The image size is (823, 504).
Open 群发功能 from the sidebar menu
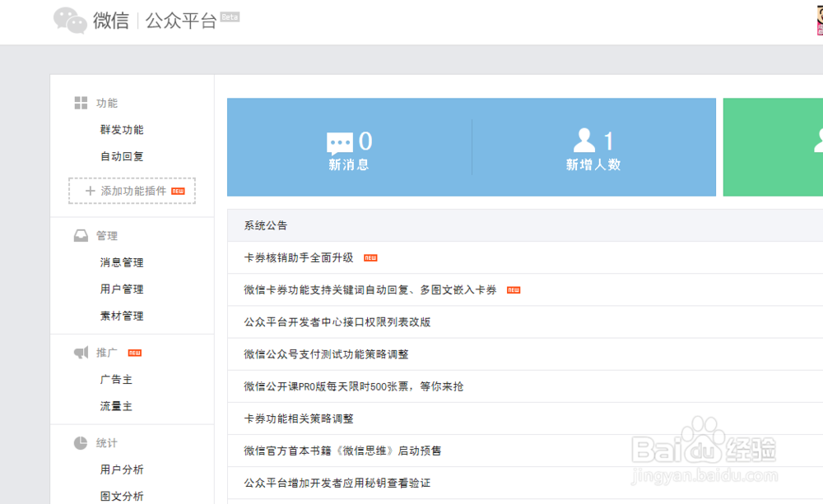coord(121,129)
